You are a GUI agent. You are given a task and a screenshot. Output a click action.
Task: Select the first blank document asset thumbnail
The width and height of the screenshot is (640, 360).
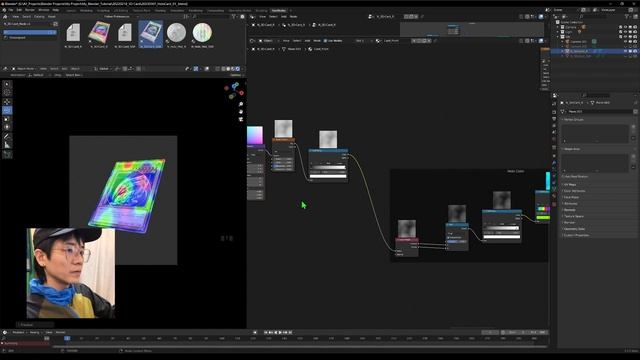[x=73, y=33]
